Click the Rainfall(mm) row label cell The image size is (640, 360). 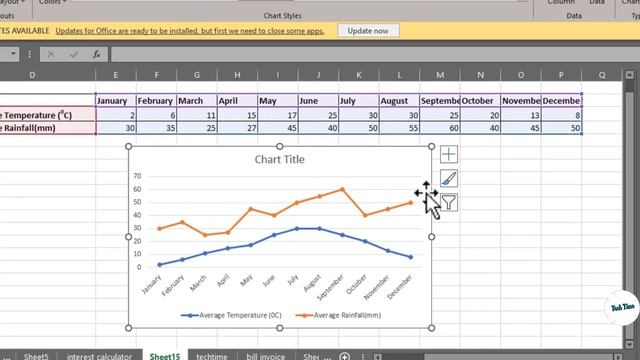[48, 128]
